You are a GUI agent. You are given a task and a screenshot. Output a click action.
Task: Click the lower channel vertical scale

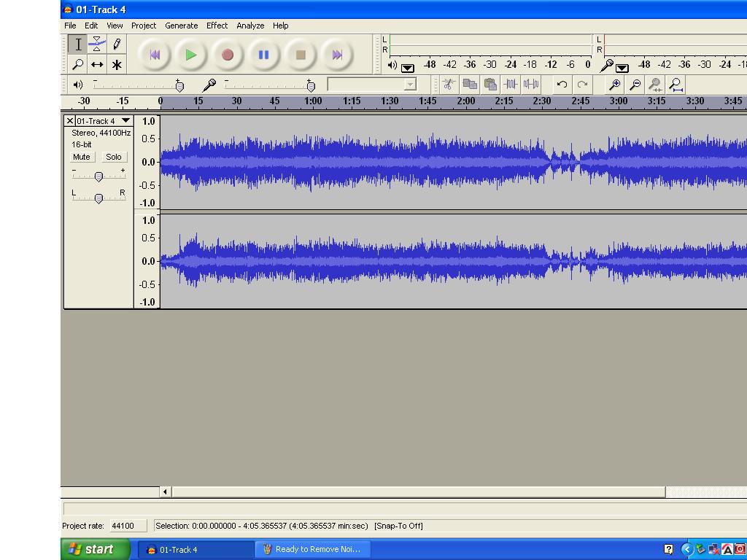coord(147,261)
